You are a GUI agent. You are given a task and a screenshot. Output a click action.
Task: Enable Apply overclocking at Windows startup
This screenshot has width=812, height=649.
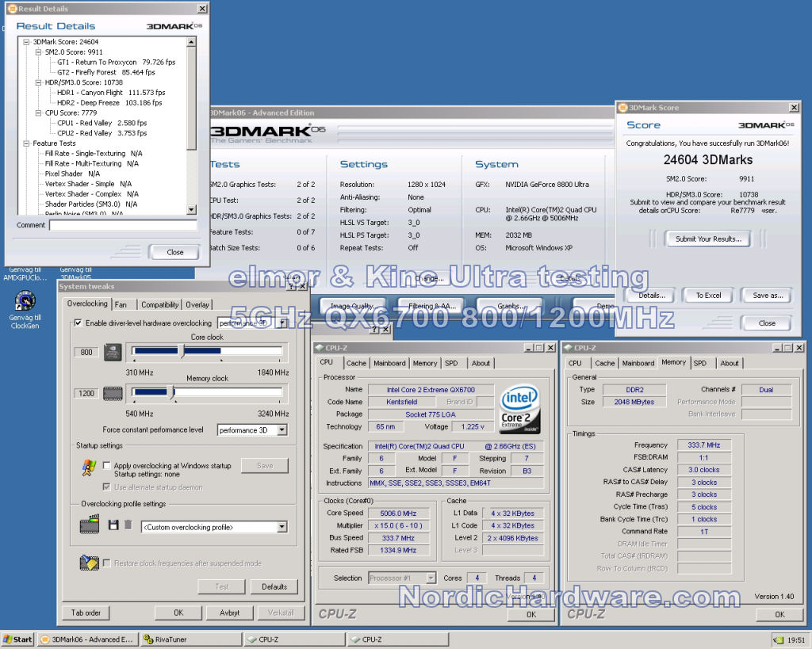107,466
